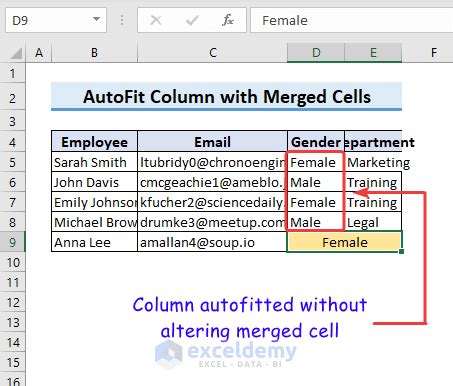Select the row 7 header
Screen dimensions: 453x386
[x=13, y=202]
